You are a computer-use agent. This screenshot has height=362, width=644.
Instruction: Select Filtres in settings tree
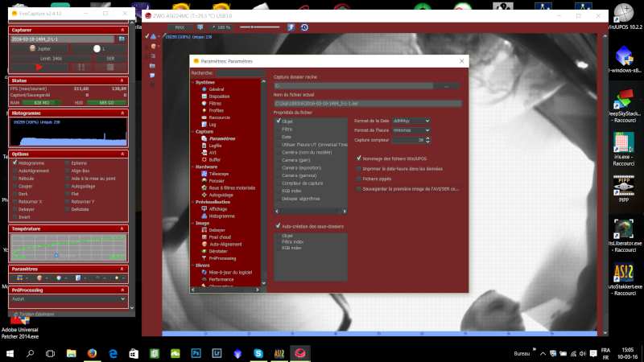pyautogui.click(x=215, y=104)
